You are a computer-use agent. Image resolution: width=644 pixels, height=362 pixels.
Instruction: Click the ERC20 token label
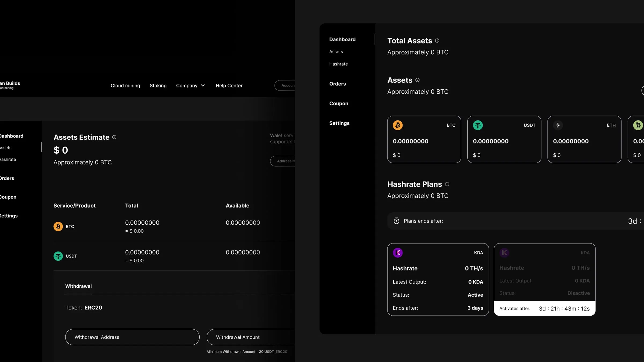click(93, 308)
